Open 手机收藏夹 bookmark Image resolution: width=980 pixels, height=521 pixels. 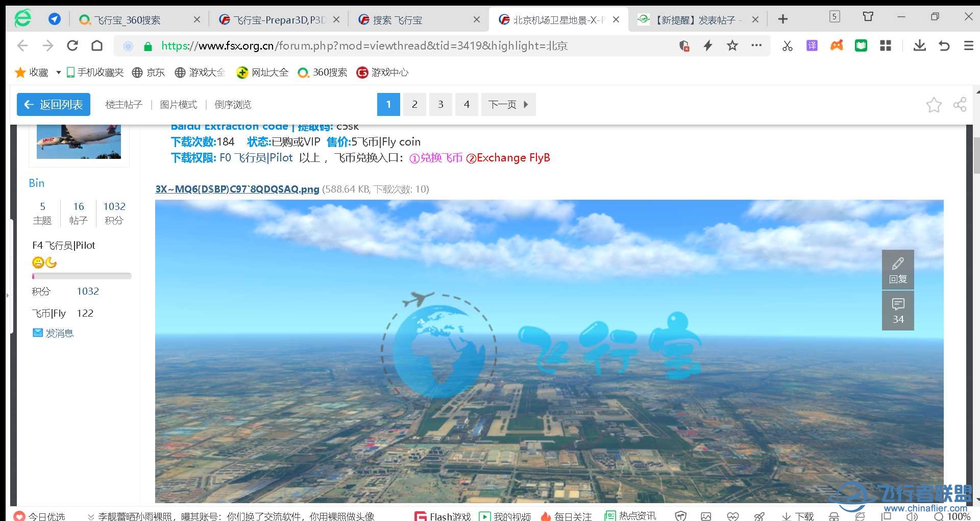tap(95, 73)
